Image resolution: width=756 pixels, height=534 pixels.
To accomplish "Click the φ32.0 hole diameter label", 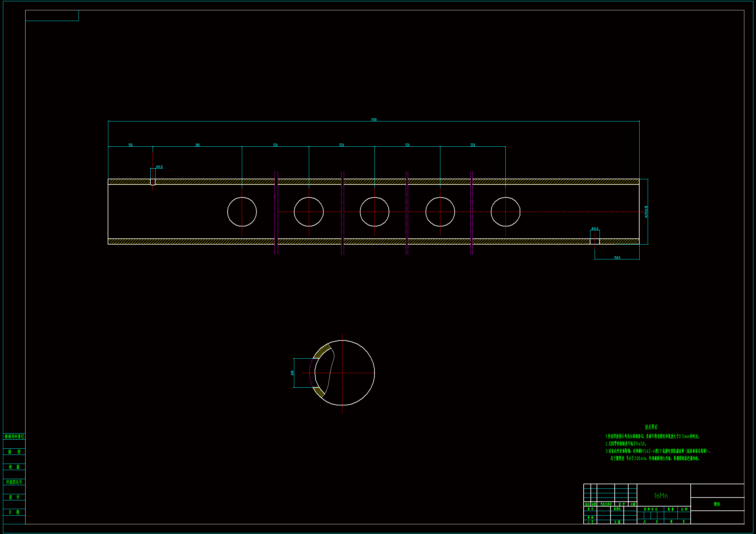I will [x=595, y=228].
